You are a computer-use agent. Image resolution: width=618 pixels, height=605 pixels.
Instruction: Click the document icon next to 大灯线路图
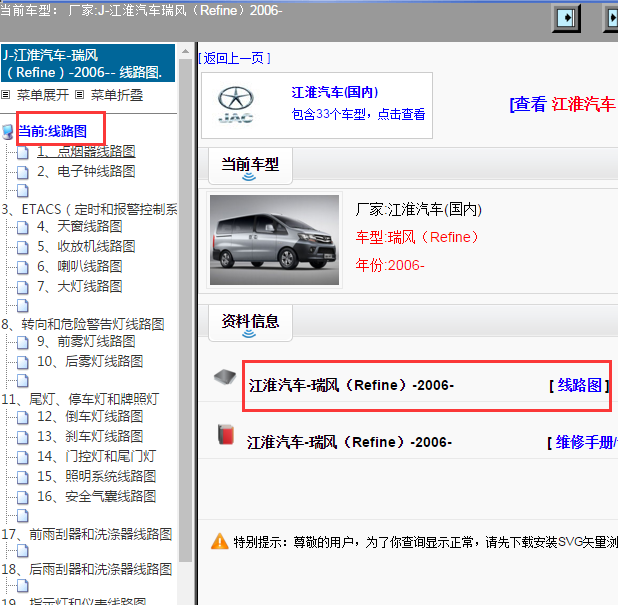click(x=22, y=287)
